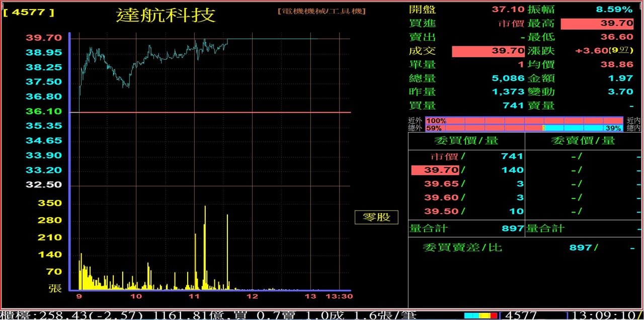
Task: Click the 賣量 label
Action: coord(541,105)
